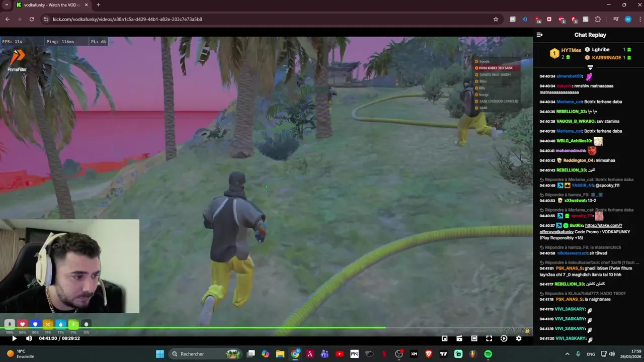Open the playback speed control
The image size is (644, 362).
504,338
